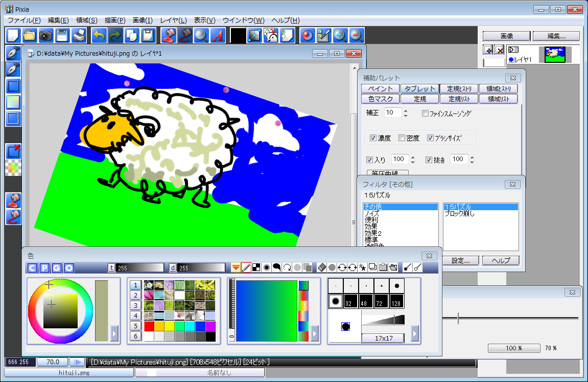This screenshot has width=588, height=382.
Task: Select the airbrush-style pen tool below it
Action: tap(13, 69)
